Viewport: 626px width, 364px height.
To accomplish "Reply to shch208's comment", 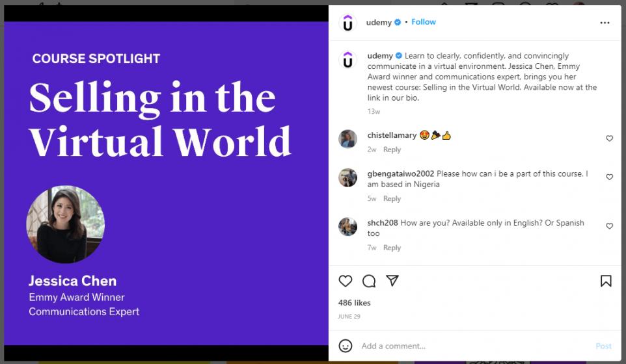I will (x=392, y=248).
